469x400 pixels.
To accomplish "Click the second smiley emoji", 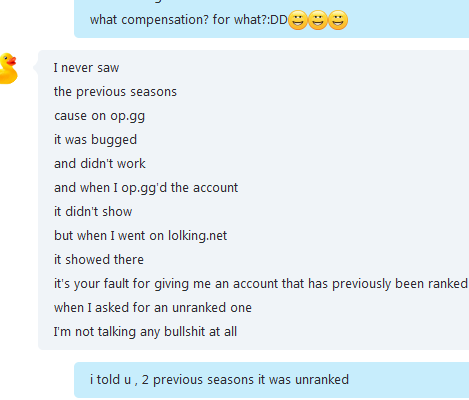I will pos(318,20).
